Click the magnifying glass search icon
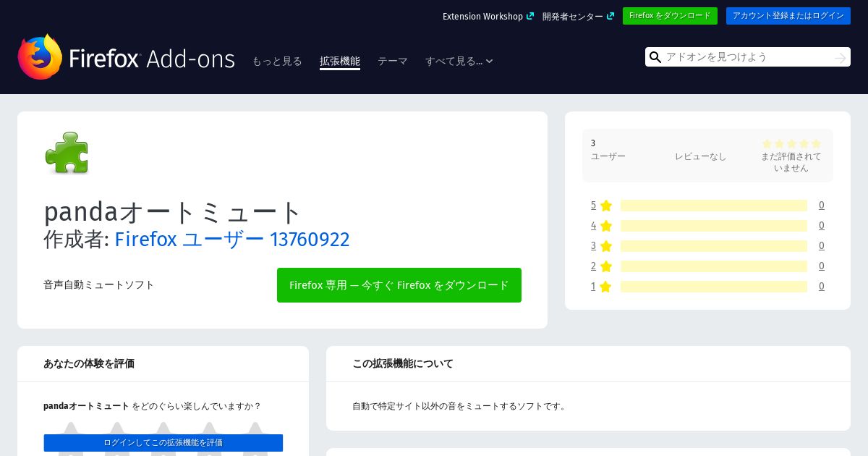The image size is (868, 456). pyautogui.click(x=655, y=57)
